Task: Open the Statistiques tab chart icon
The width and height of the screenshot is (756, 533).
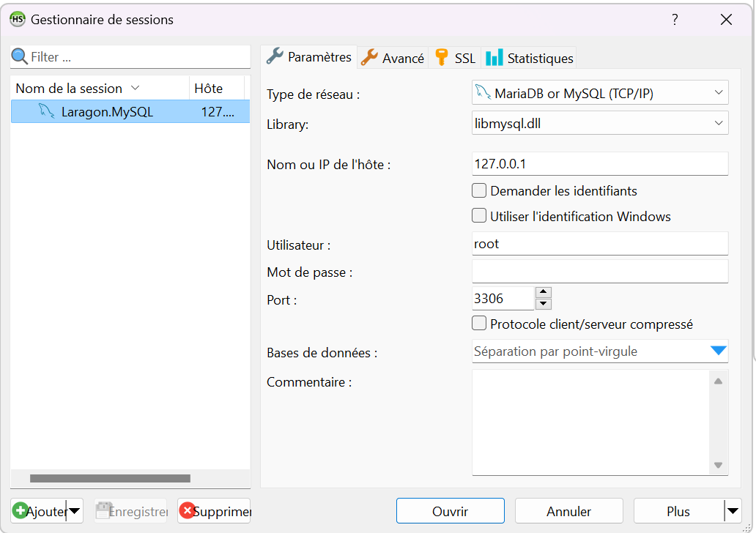Action: coord(494,57)
